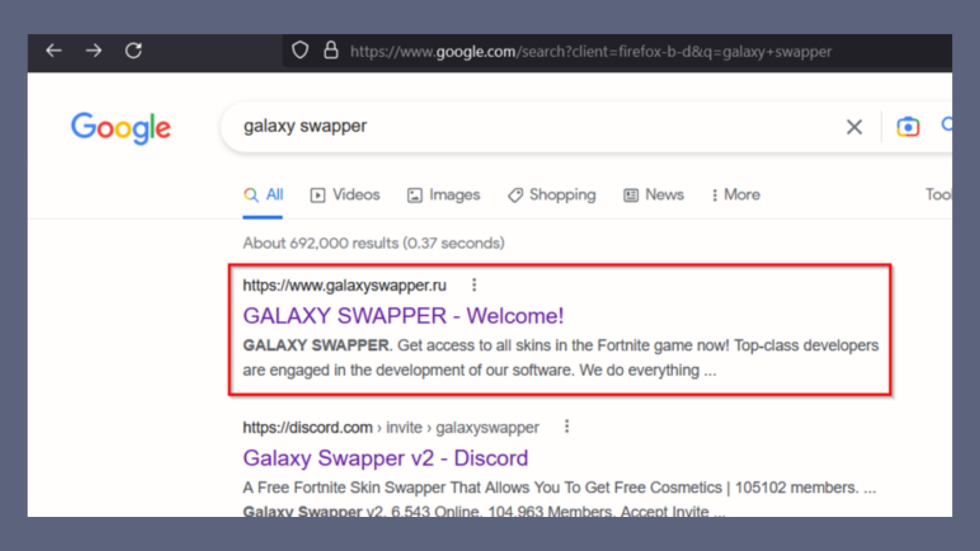The image size is (980, 551).
Task: Open the shield tracking protection icon
Action: click(300, 51)
